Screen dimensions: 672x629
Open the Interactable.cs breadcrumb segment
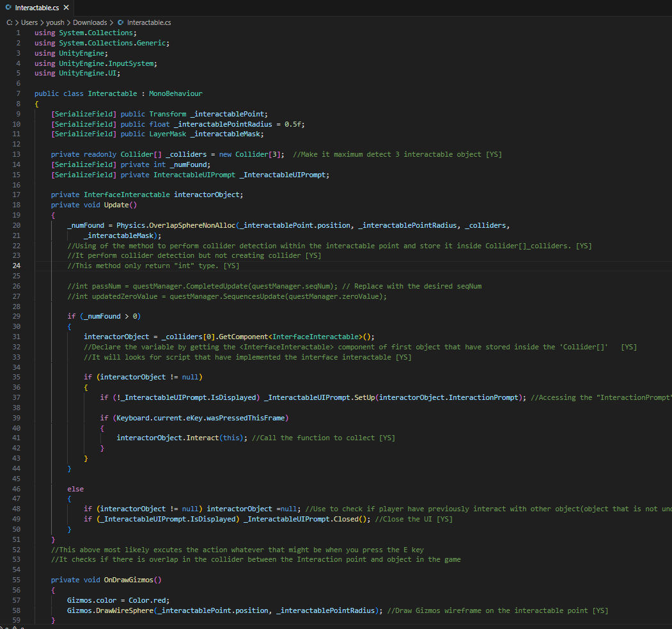[x=149, y=23]
